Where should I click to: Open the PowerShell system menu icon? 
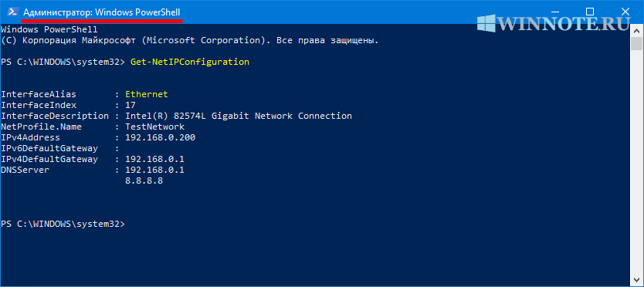click(12, 12)
